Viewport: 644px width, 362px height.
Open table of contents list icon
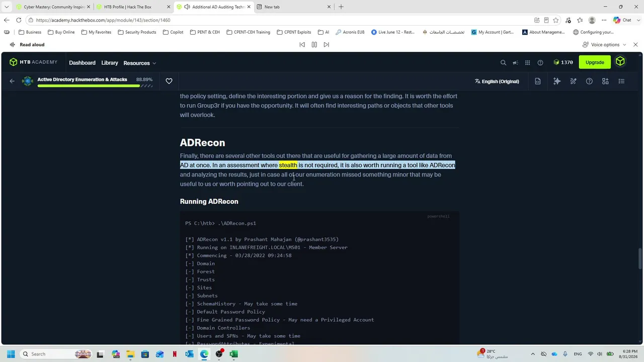pos(621,81)
